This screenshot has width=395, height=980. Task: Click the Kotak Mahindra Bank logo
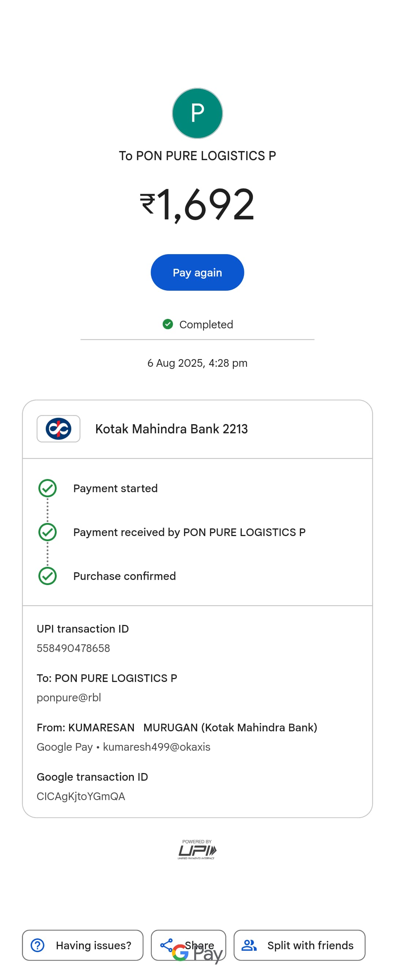click(58, 428)
